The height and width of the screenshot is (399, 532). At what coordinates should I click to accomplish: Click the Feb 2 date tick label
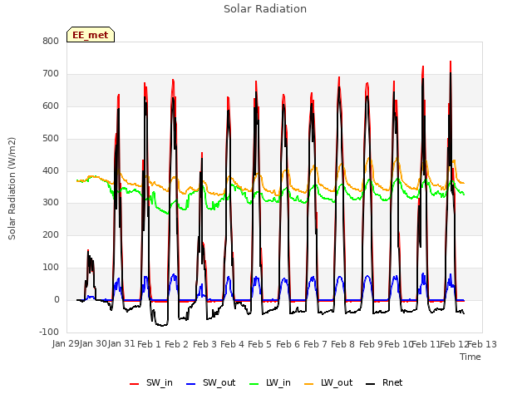pyautogui.click(x=176, y=344)
